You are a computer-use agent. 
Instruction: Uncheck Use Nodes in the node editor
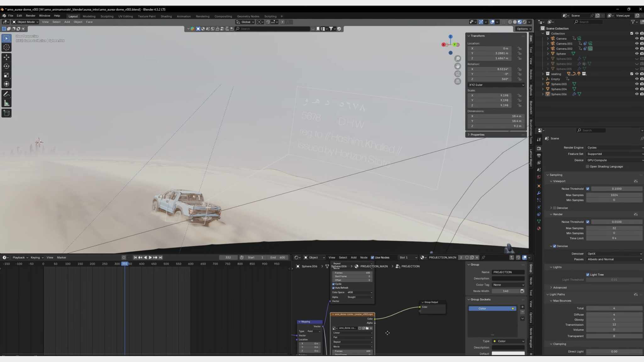[372, 257]
